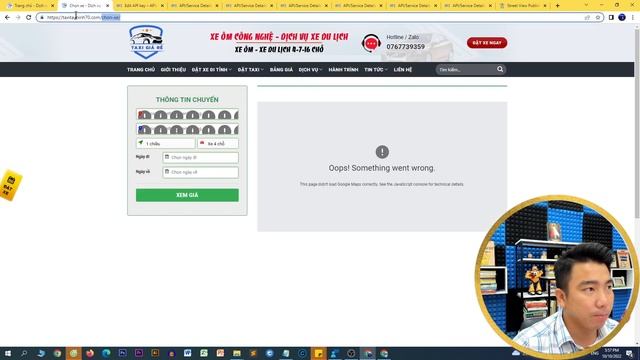Click the Ngày đi date input
This screenshot has height=360, width=640.
tap(200, 158)
